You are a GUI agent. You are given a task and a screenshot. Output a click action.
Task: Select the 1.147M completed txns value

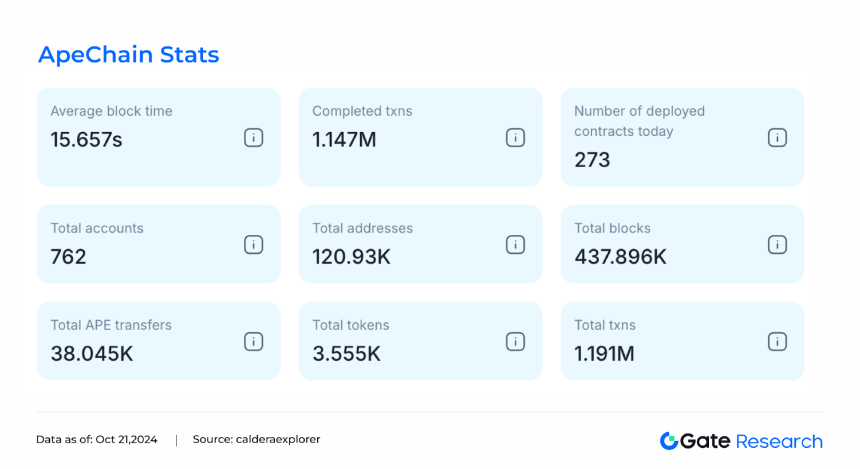344,140
